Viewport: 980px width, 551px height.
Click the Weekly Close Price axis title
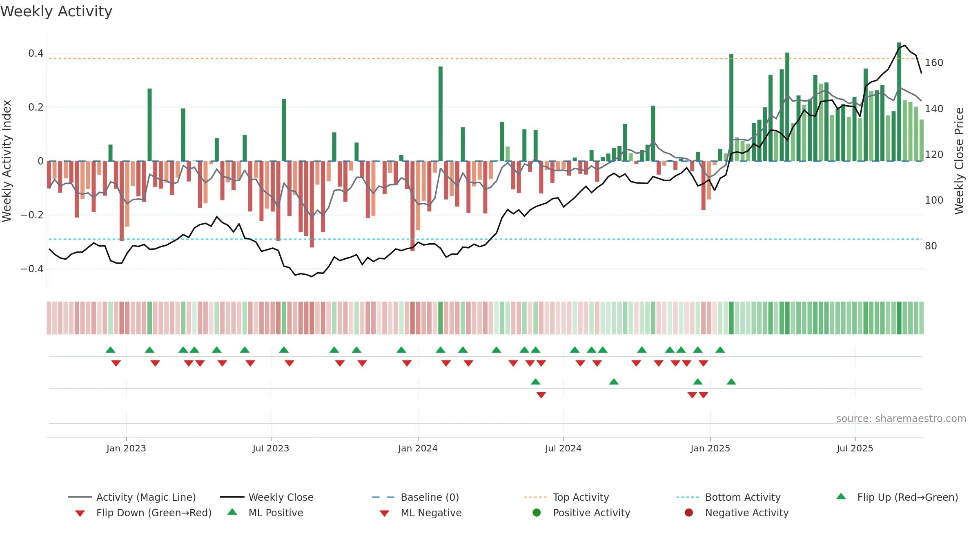click(959, 161)
